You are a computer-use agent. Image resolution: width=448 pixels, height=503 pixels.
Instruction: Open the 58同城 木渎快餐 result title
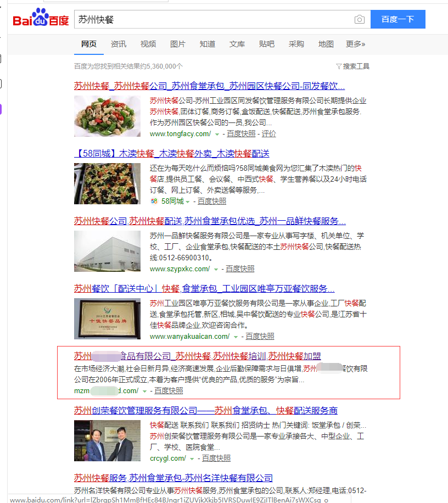click(x=171, y=153)
